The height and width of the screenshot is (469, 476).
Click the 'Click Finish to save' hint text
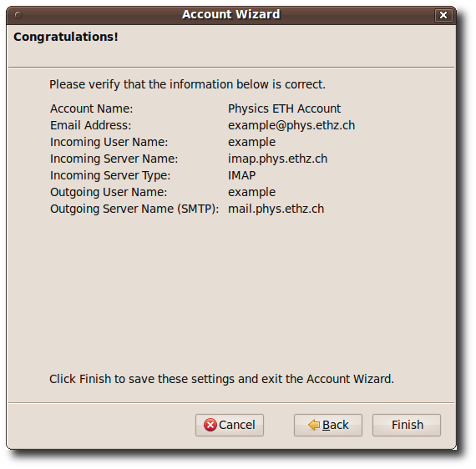tap(221, 379)
